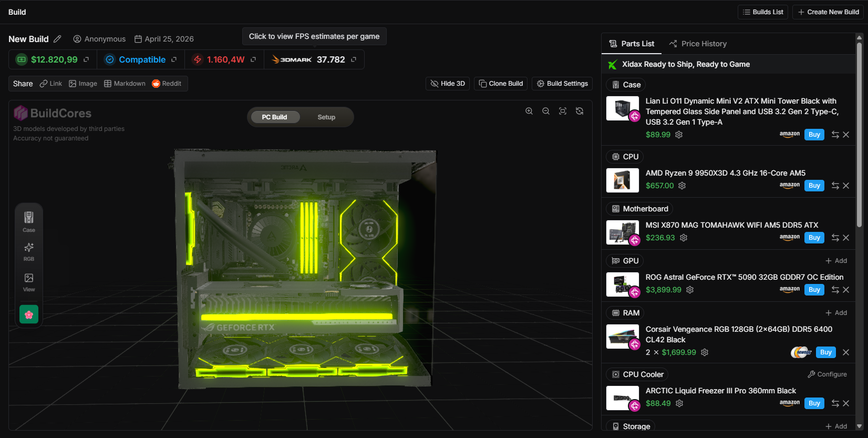Click the Anonymous author label
The image size is (868, 438).
click(x=99, y=39)
